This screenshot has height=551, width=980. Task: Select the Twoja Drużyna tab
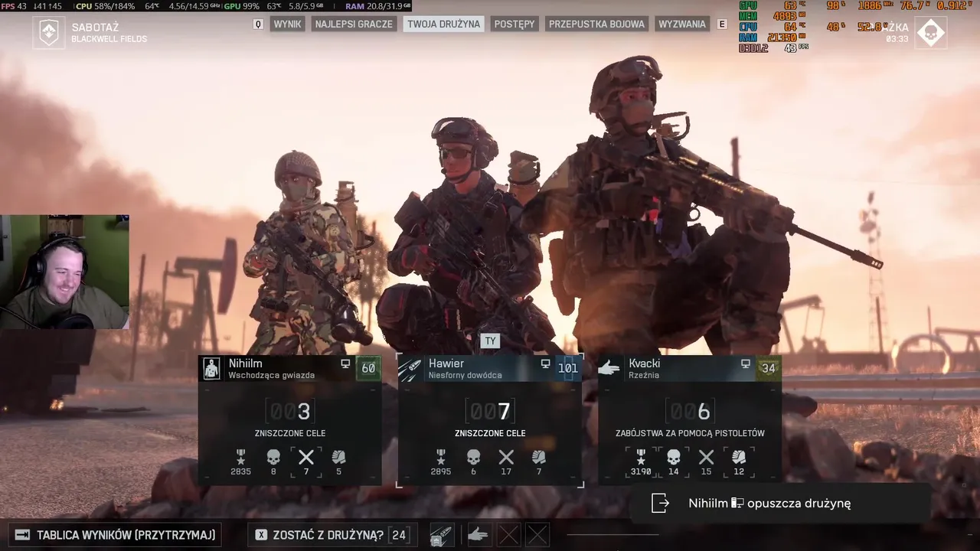point(444,24)
